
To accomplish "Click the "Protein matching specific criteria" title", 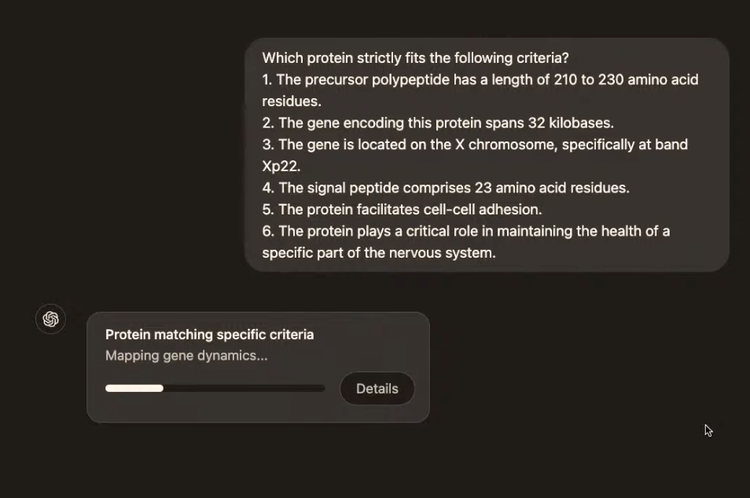I will click(x=209, y=334).
